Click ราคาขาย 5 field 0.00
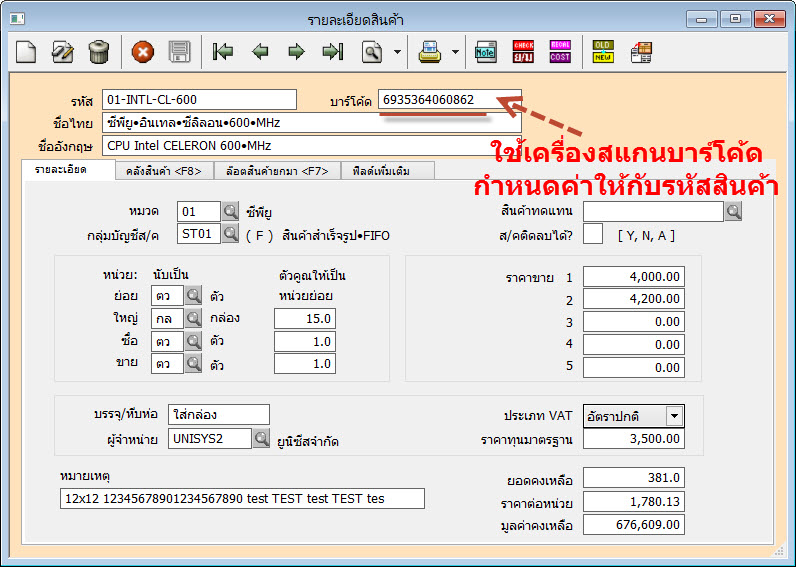796x567 pixels. tap(634, 367)
